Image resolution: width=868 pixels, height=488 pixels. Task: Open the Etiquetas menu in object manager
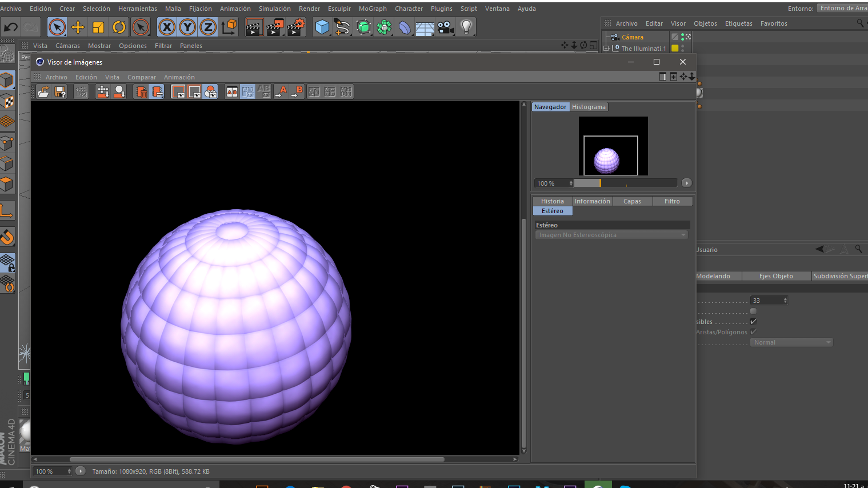click(738, 23)
